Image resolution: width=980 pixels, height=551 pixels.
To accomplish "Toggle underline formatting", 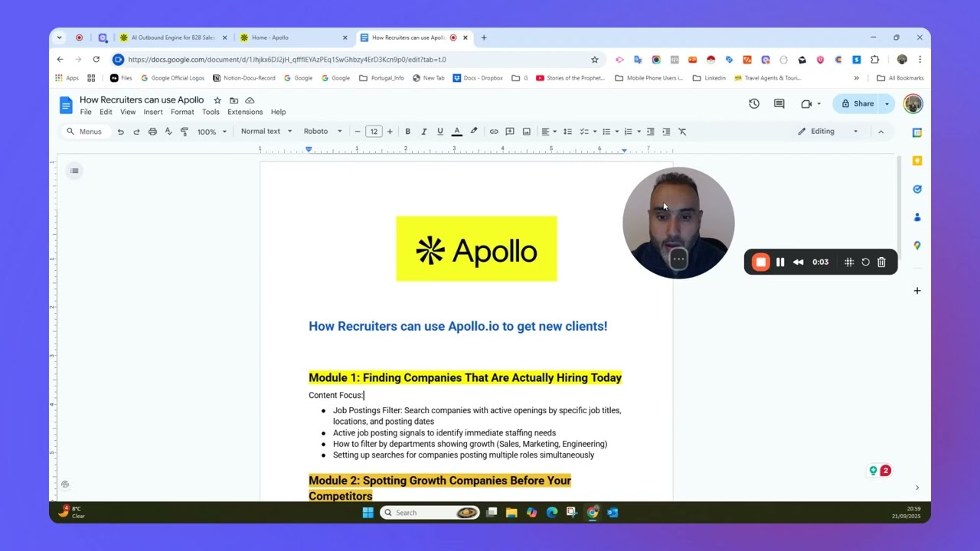I will (439, 132).
